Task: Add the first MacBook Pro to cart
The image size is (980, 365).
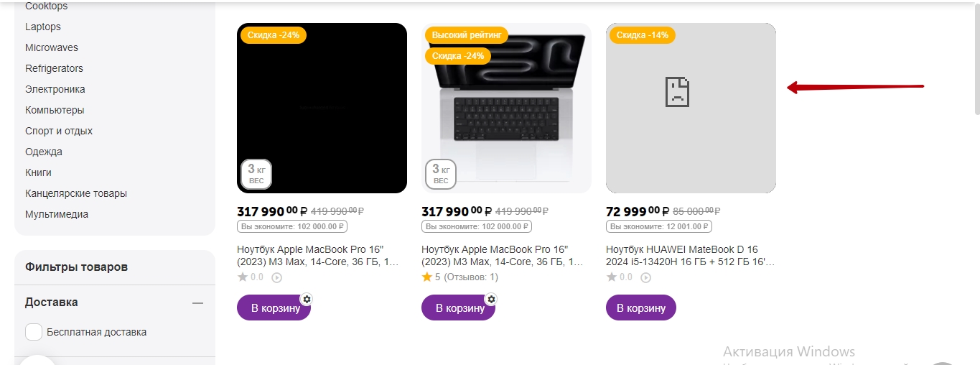Action: [x=272, y=308]
